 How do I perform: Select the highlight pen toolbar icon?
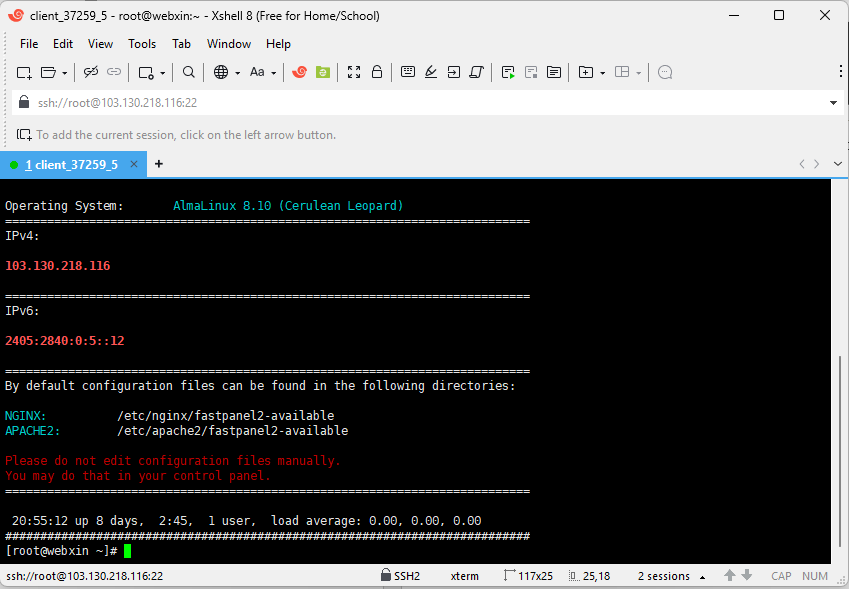point(430,72)
